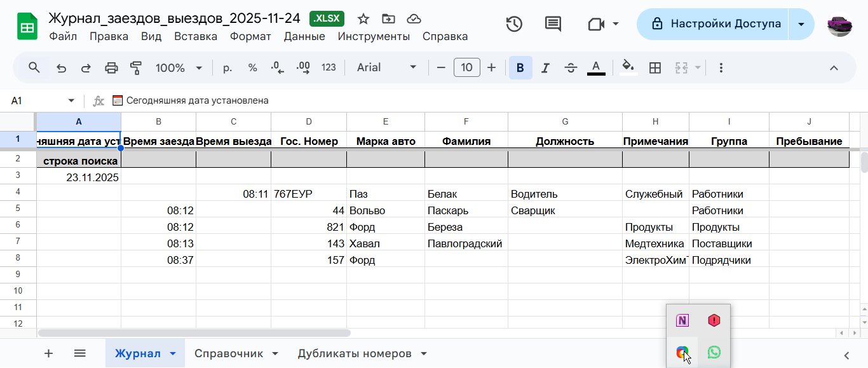Screen dimensions: 868x368
Task: Toggle italic formatting
Action: coord(545,67)
